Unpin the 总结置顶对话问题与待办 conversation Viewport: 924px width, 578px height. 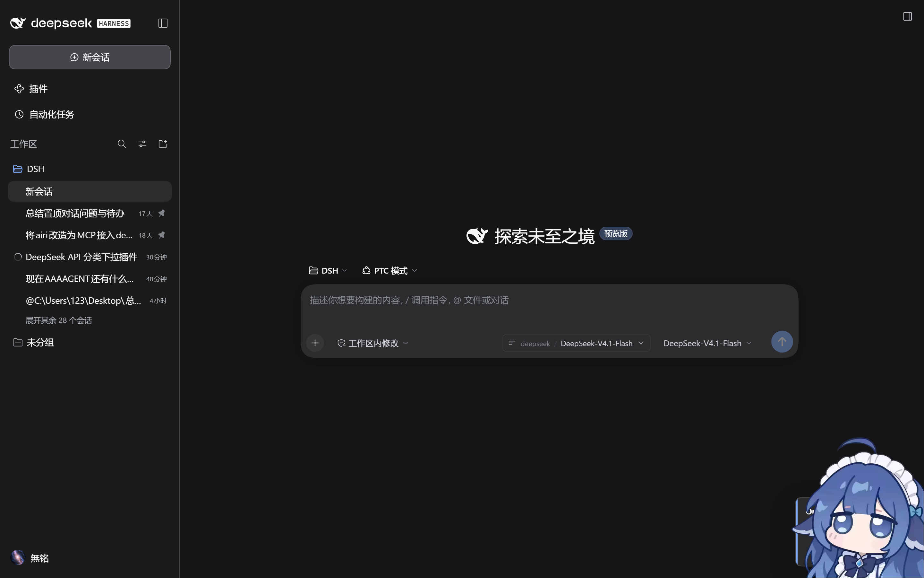[x=162, y=213]
